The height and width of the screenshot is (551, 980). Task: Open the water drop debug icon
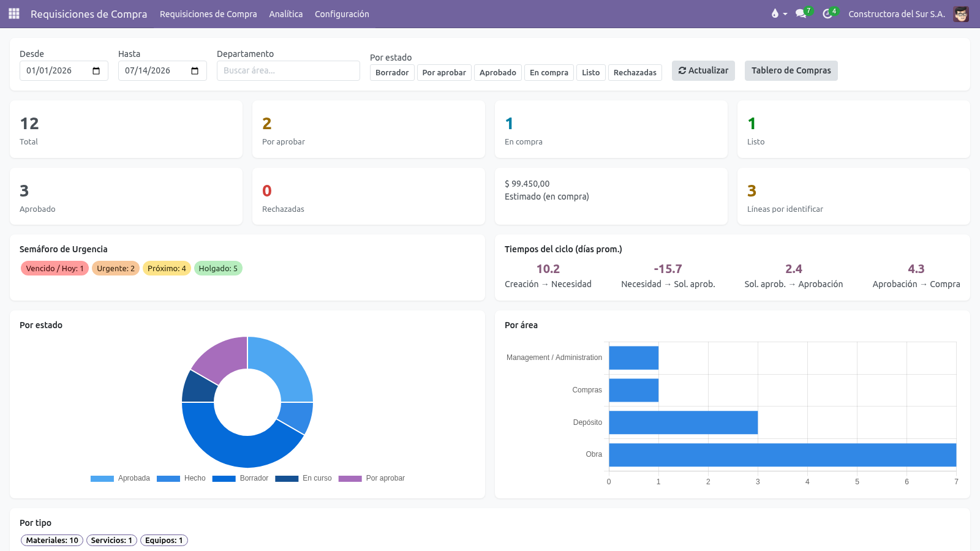(775, 13)
